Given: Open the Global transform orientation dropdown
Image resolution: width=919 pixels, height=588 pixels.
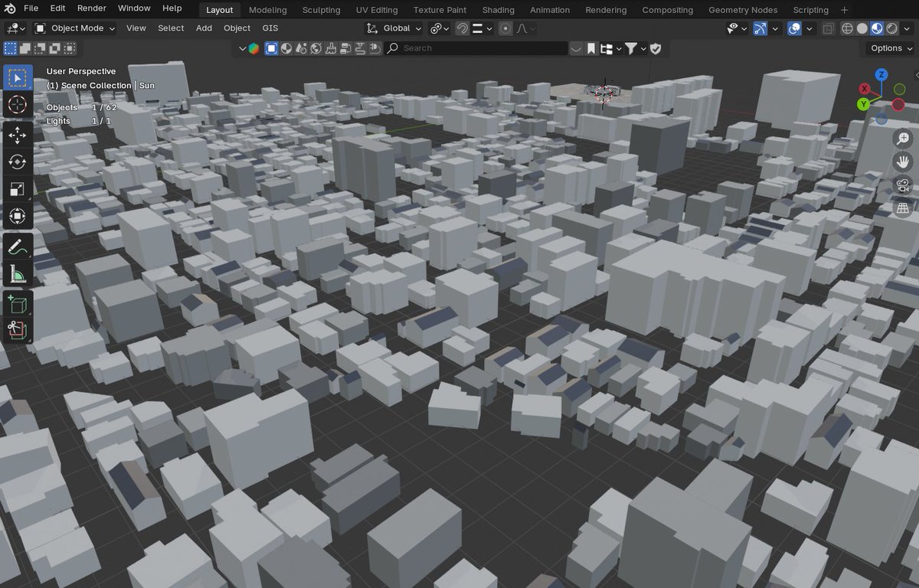Looking at the screenshot, I should tap(394, 28).
